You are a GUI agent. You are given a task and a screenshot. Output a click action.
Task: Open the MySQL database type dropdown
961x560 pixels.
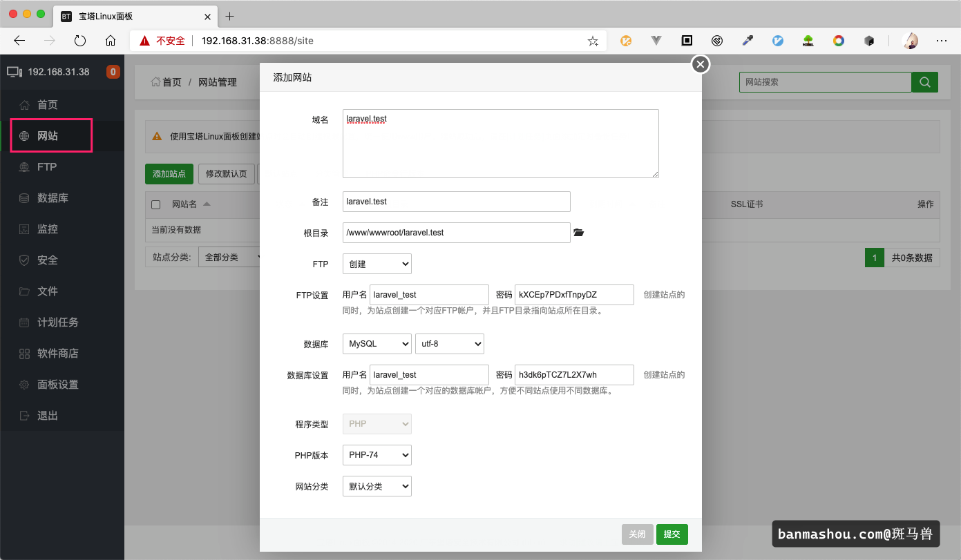[377, 343]
